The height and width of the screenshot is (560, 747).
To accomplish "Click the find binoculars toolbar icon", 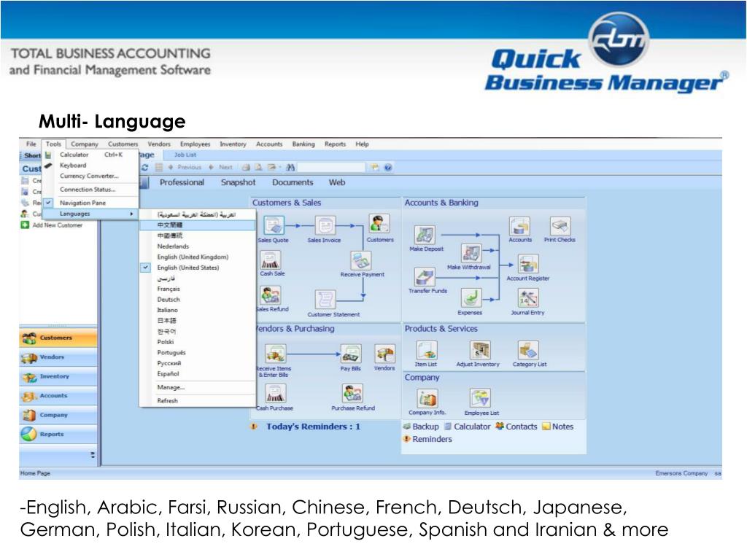I will coord(290,168).
